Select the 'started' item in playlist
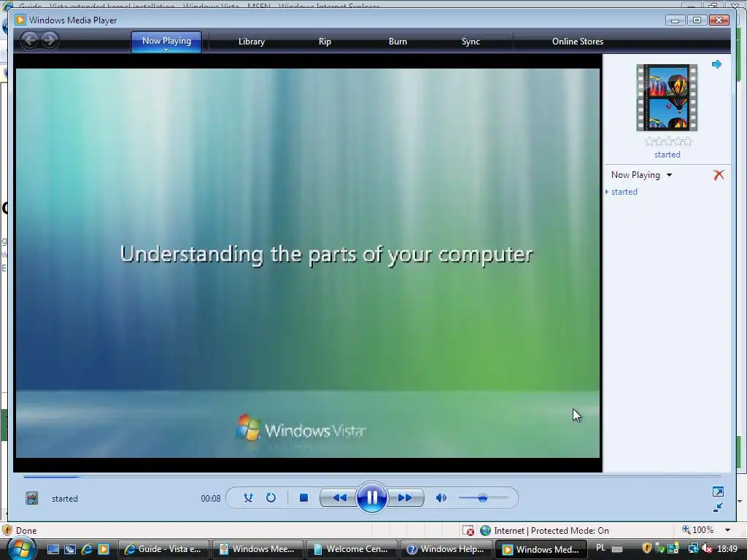The height and width of the screenshot is (560, 747). click(624, 192)
